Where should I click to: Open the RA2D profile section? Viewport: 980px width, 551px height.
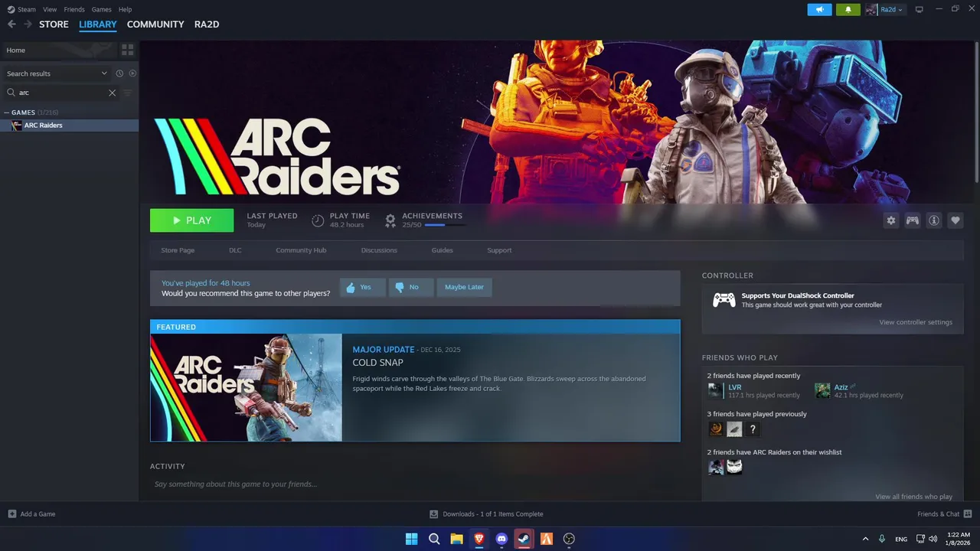207,24
